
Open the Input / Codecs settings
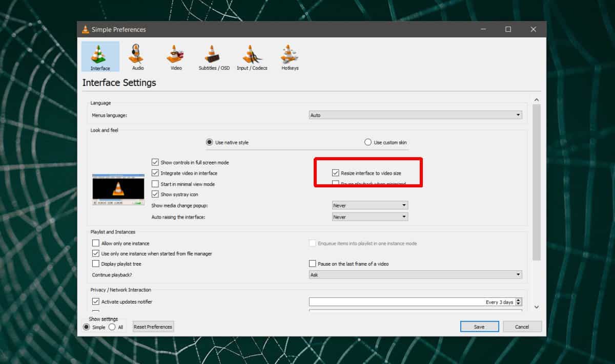point(252,56)
